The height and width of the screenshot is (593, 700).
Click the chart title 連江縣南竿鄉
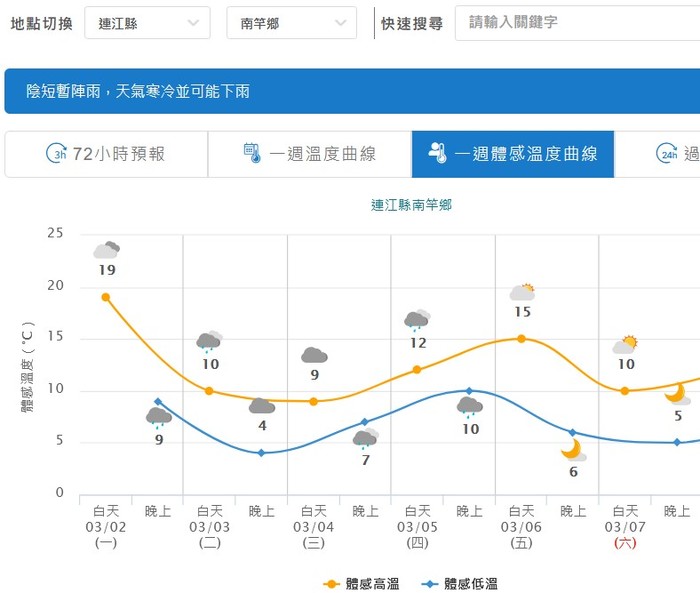(x=411, y=205)
